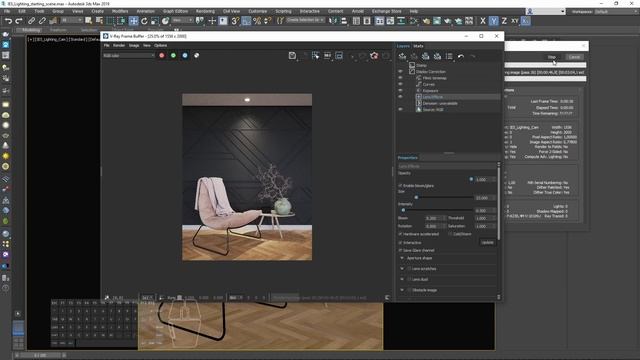Enable the Lens scratches checkbox

tap(409, 269)
